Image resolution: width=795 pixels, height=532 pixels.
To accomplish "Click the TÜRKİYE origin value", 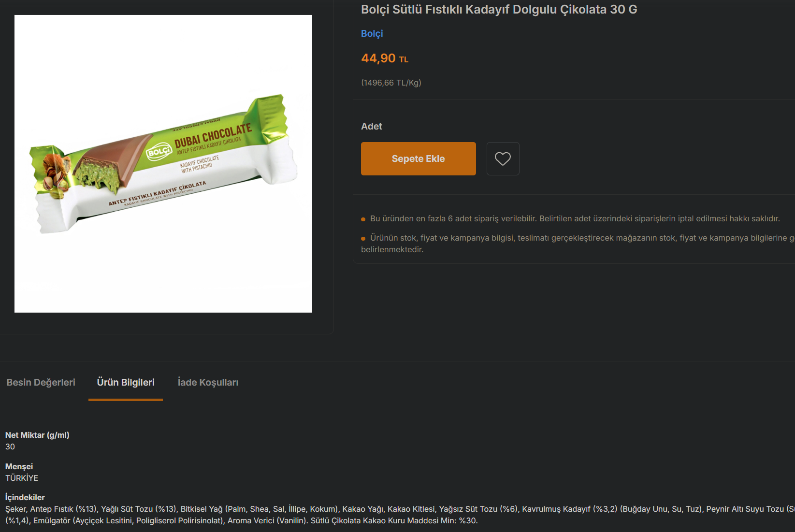I will pyautogui.click(x=22, y=478).
